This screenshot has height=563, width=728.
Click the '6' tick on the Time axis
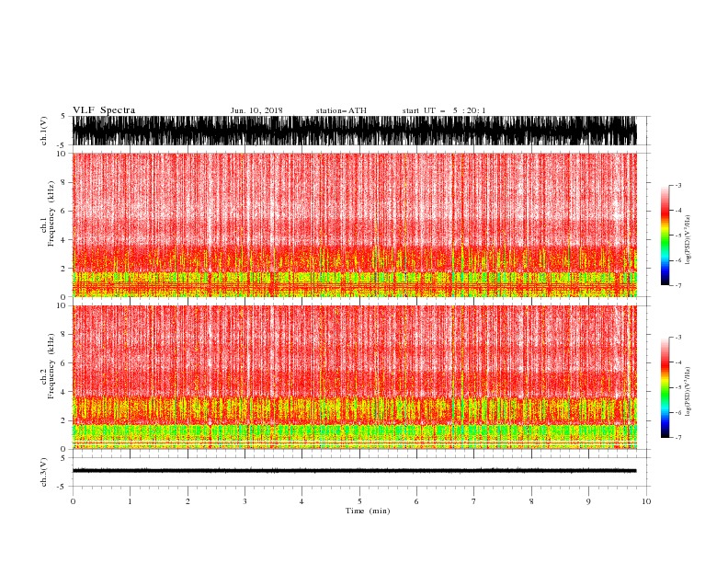[x=416, y=501]
